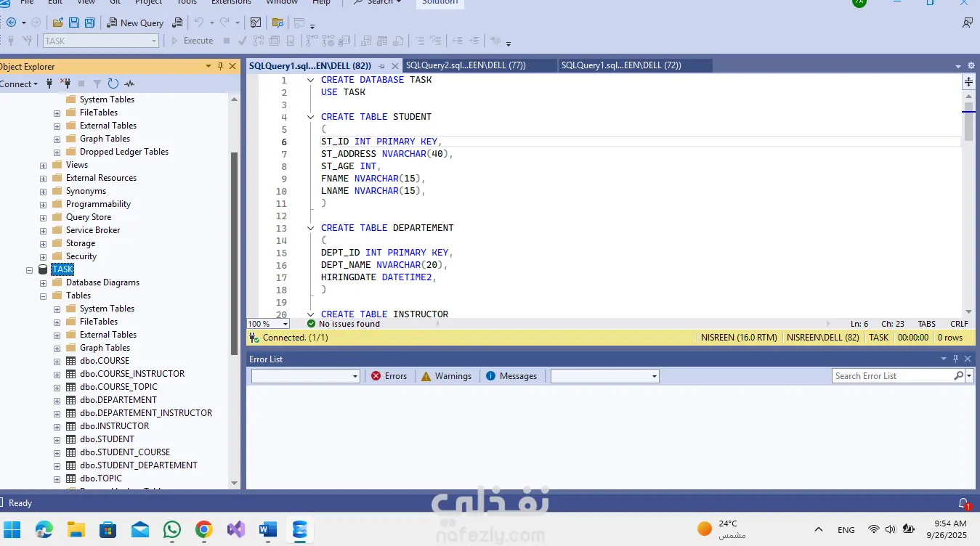This screenshot has height=546, width=980.
Task: Click the Cancel Executing Query square icon
Action: [227, 41]
